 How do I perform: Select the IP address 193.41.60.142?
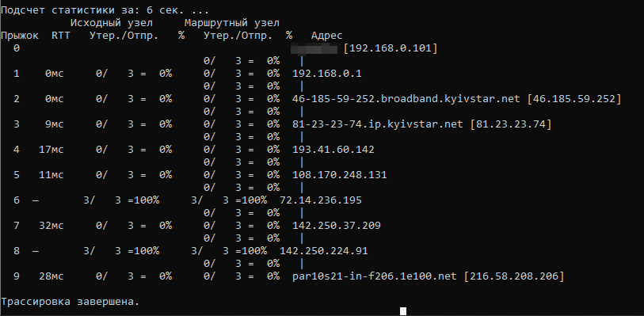pyautogui.click(x=333, y=150)
